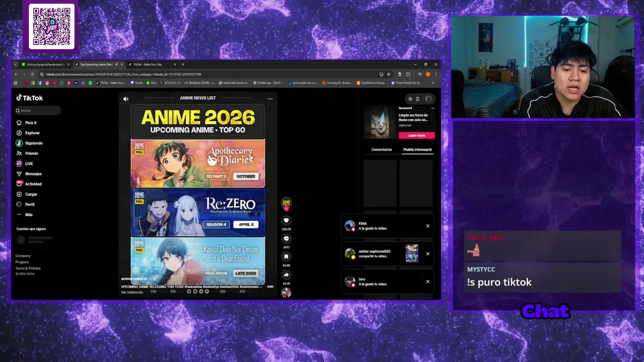644x362 pixels.
Task: Click the browser back arrow
Action: coord(16,74)
